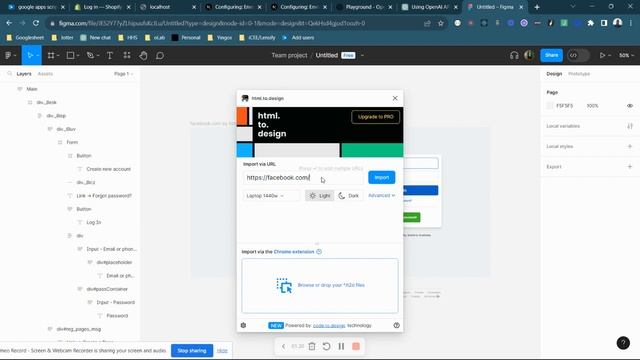
Task: Open Local variables settings icon
Action: 630,126
